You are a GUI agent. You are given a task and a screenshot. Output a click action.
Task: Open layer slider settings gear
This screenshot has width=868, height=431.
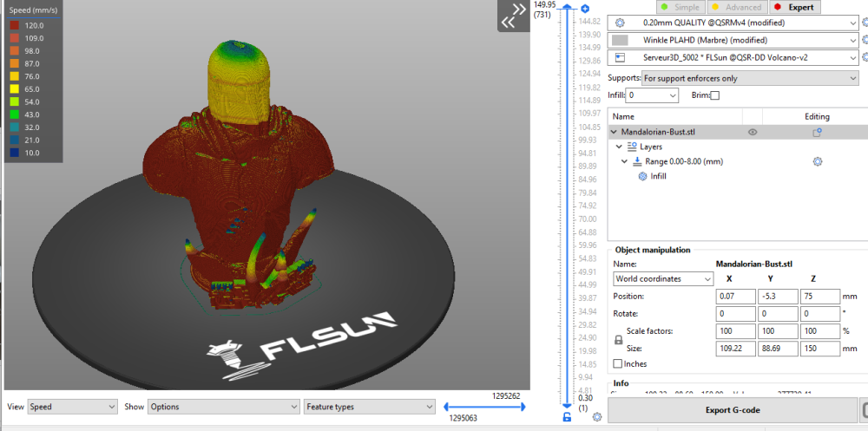point(597,416)
